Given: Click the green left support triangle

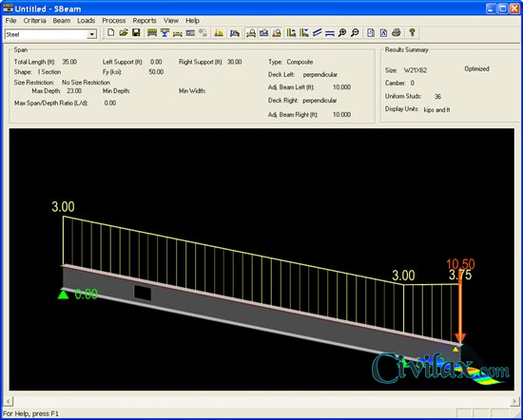Looking at the screenshot, I should pos(63,295).
